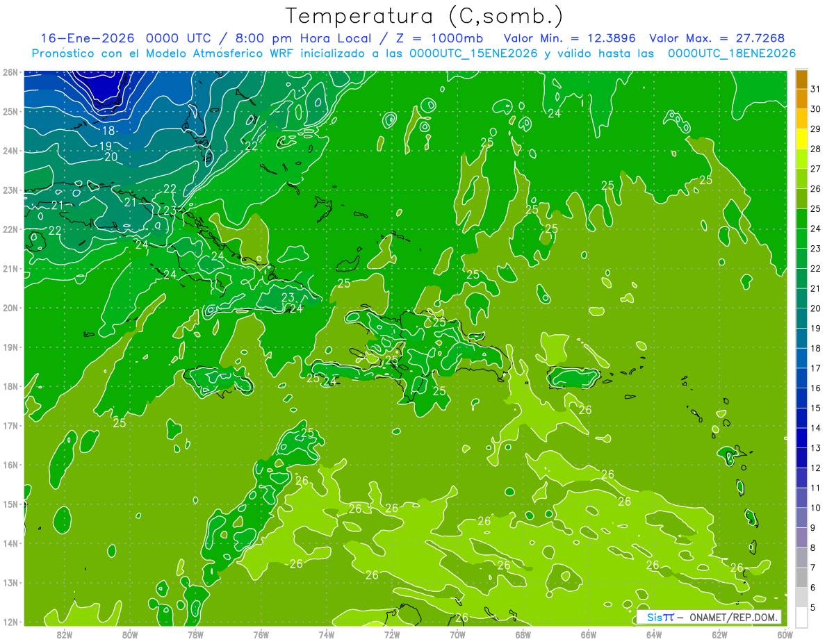
Task: Click the colorbar legend value '5'
Action: (812, 608)
